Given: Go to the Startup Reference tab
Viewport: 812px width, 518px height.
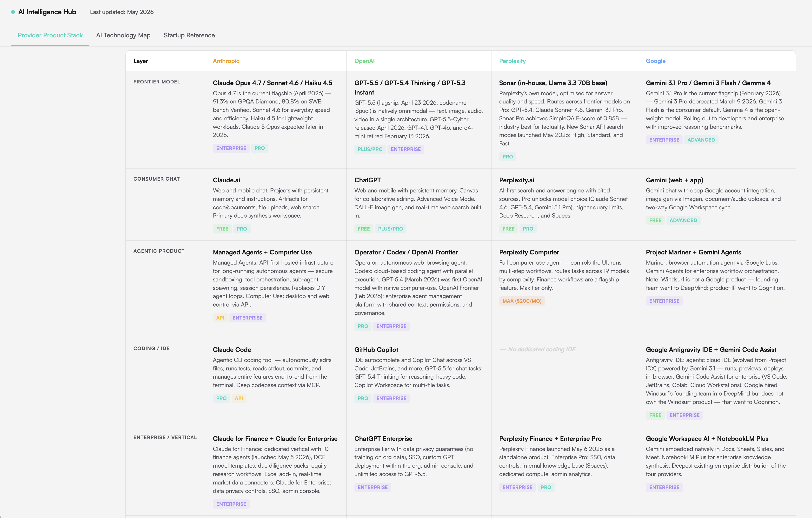Looking at the screenshot, I should pos(189,35).
